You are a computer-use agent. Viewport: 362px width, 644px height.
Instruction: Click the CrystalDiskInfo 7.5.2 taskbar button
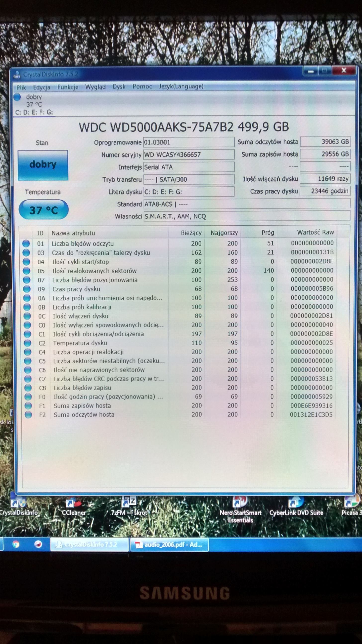pyautogui.click(x=90, y=545)
